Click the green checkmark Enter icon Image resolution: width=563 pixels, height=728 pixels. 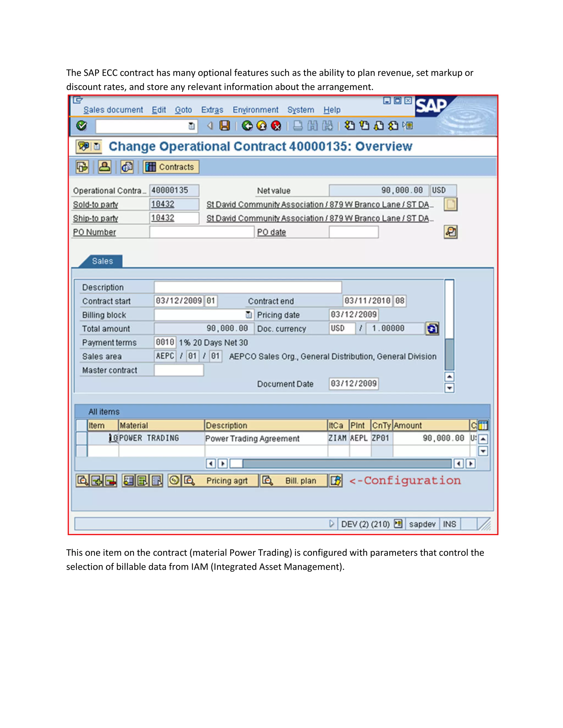click(82, 126)
